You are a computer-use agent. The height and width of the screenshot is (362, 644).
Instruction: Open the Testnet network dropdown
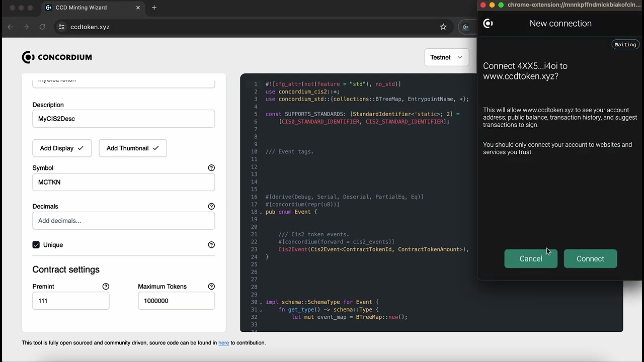click(446, 57)
